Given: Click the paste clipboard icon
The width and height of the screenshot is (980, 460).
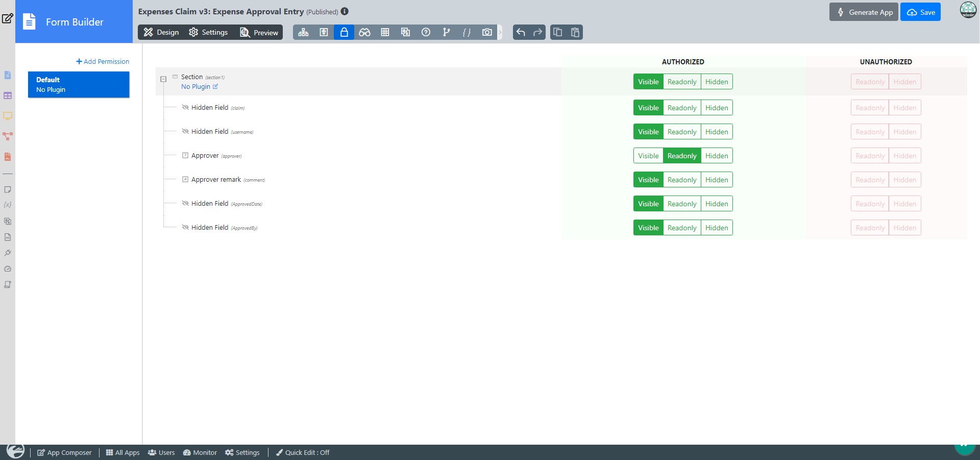Looking at the screenshot, I should pos(575,32).
